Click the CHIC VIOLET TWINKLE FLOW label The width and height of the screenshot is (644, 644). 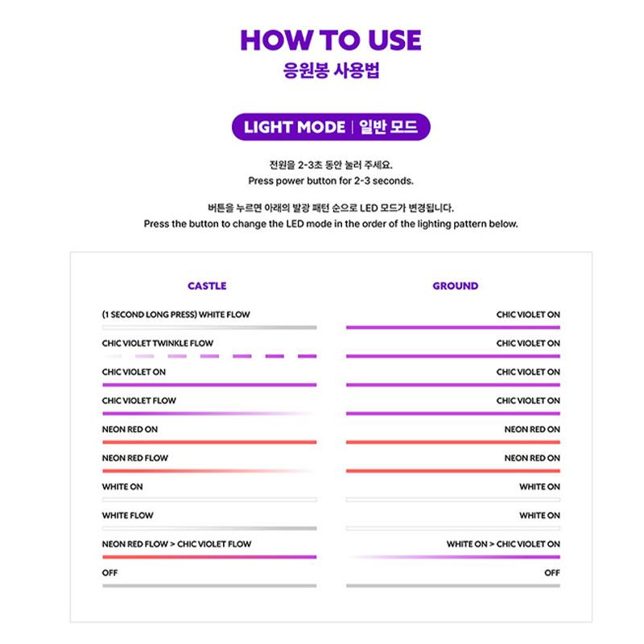point(158,343)
